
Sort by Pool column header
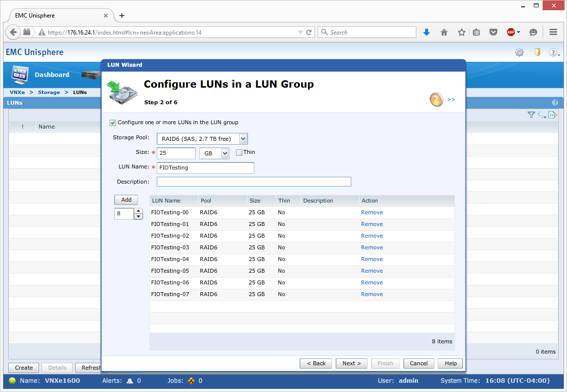[222, 201]
